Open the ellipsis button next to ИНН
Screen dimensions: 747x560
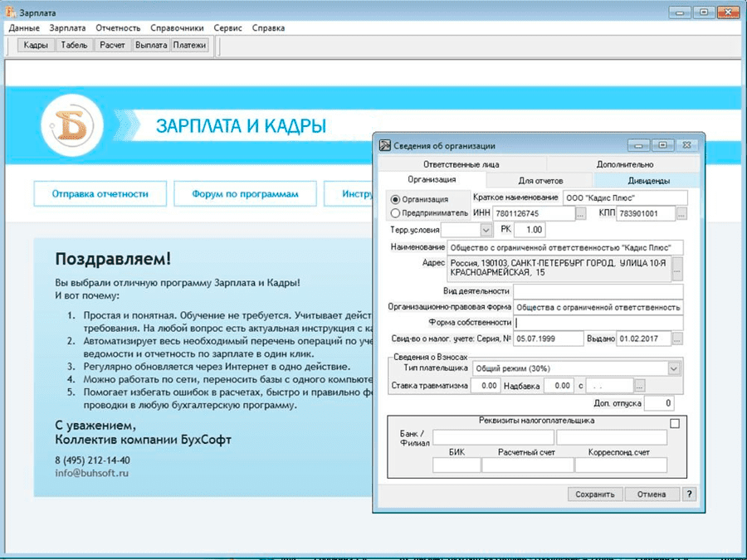pyautogui.click(x=581, y=214)
